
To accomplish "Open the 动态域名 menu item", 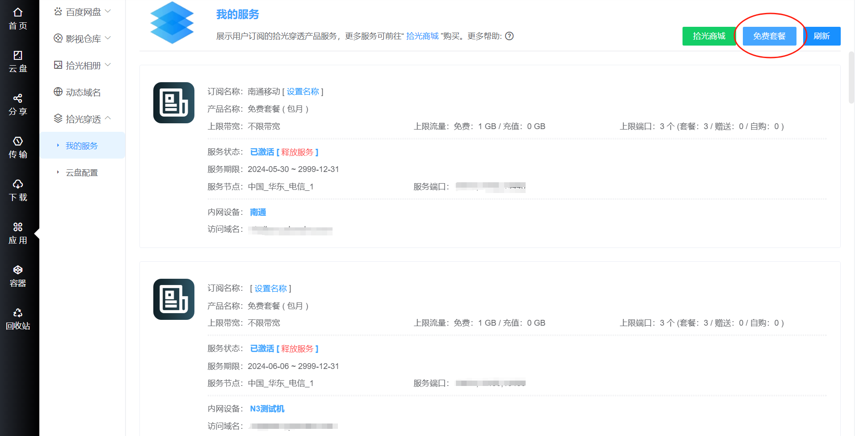I will (x=82, y=92).
